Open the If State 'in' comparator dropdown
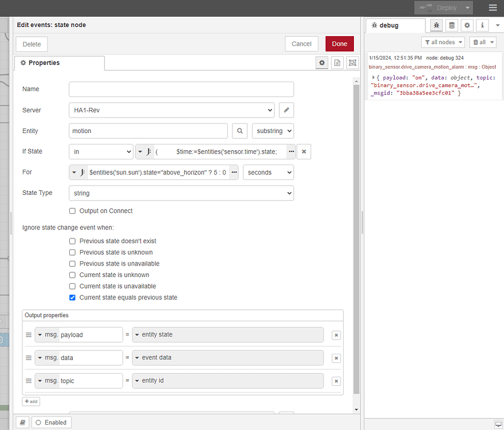Image resolution: width=504 pixels, height=430 pixels. (x=101, y=151)
